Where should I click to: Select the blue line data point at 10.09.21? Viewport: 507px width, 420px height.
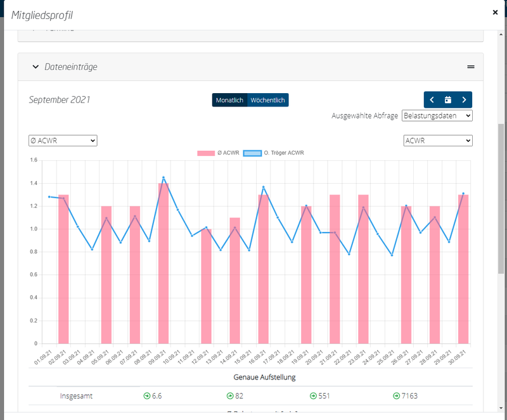177,210
